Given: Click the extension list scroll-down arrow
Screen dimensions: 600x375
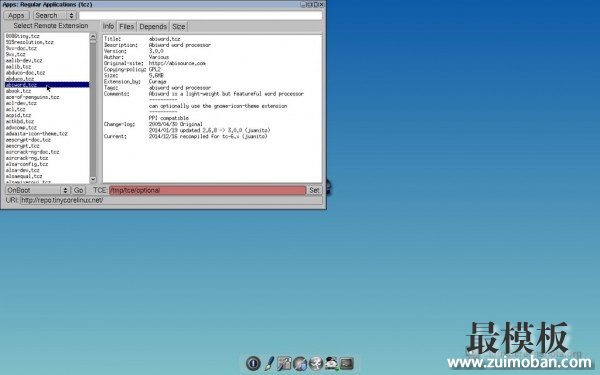Looking at the screenshot, I should [93, 179].
